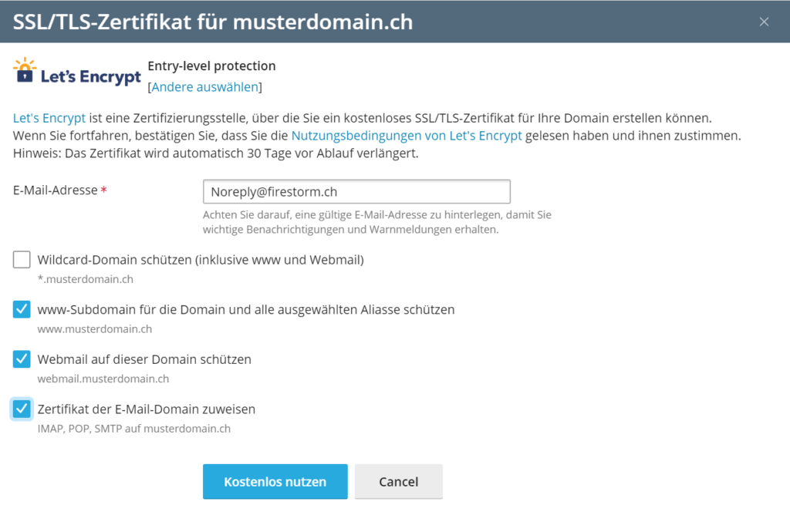790x532 pixels.
Task: Click the Cancel button
Action: point(398,481)
